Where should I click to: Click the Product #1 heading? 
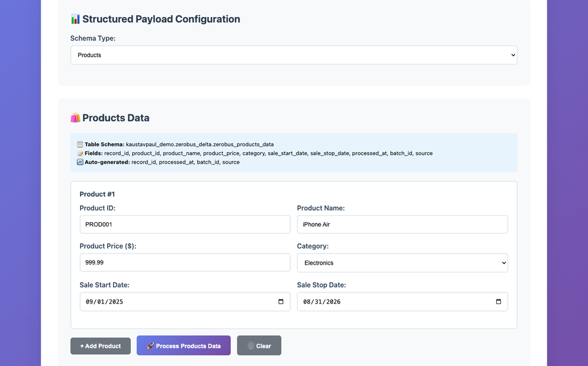pos(97,194)
